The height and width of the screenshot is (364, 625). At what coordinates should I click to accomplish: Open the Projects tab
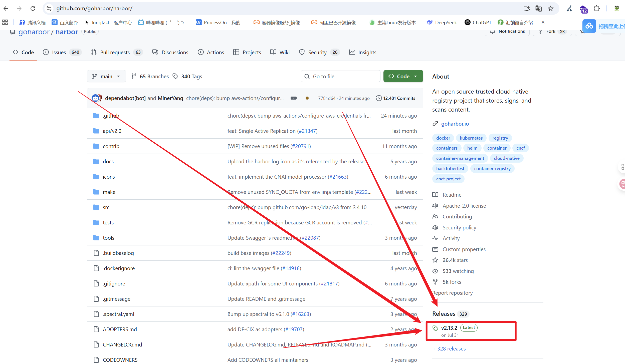[x=247, y=52]
